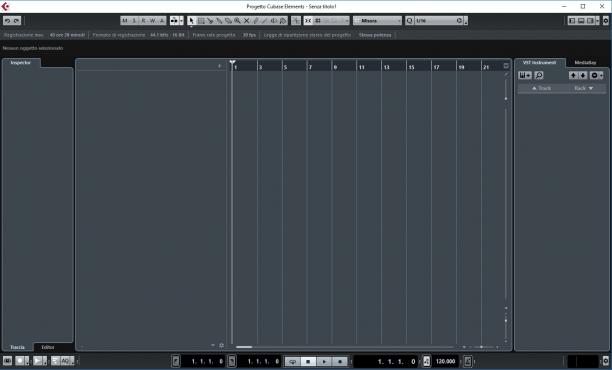Viewport: 612px width, 370px height.
Task: Click the Cubase logo in the title bar
Action: click(x=5, y=6)
